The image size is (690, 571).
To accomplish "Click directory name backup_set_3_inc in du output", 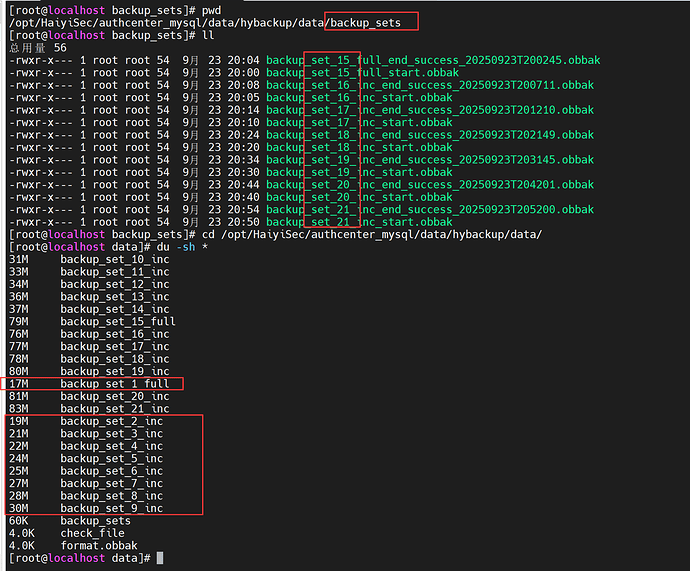I will 112,434.
